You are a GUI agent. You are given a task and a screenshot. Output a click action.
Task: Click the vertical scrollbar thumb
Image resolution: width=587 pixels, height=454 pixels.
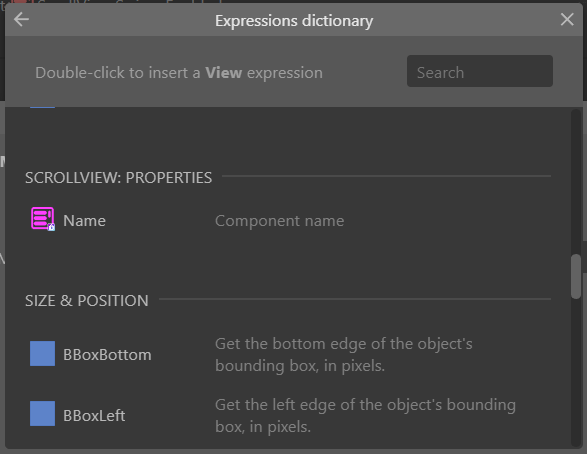576,276
